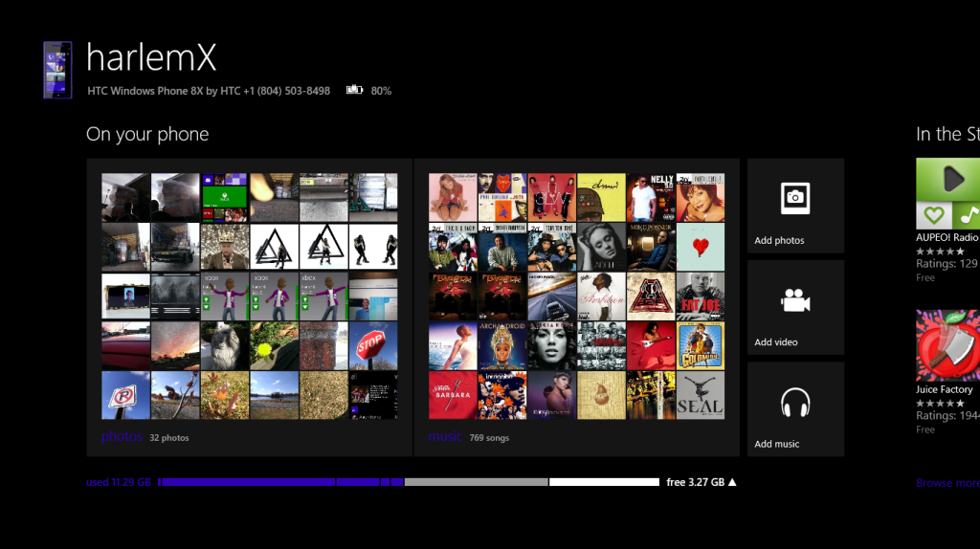This screenshot has width=980, height=549.
Task: Click the Add photos label
Action: click(x=779, y=240)
